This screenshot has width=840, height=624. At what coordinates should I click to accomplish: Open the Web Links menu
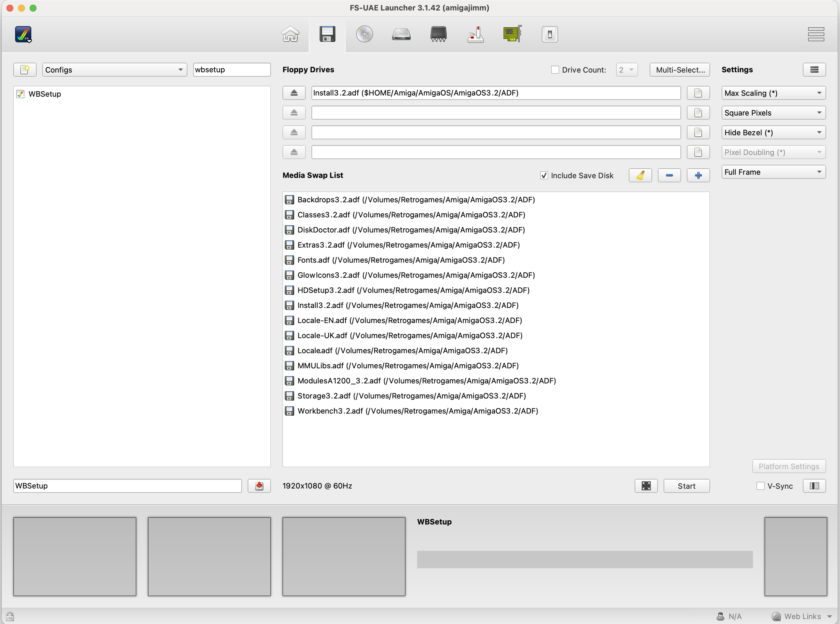pyautogui.click(x=802, y=616)
